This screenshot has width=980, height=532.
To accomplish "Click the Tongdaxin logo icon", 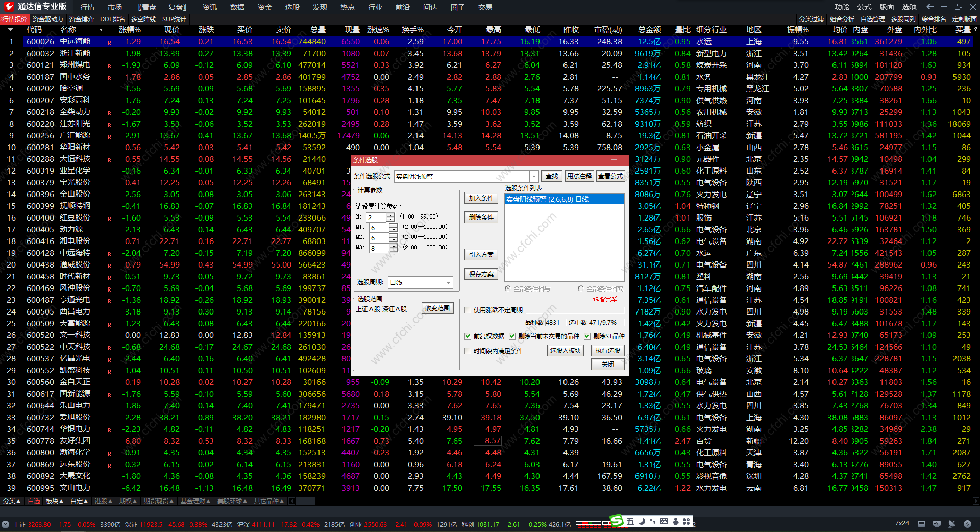I will [x=9, y=7].
